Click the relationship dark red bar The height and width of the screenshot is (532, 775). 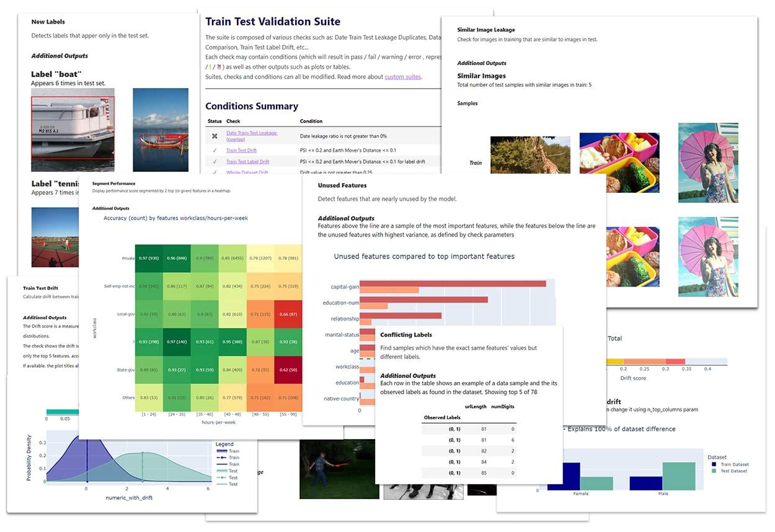coord(401,315)
